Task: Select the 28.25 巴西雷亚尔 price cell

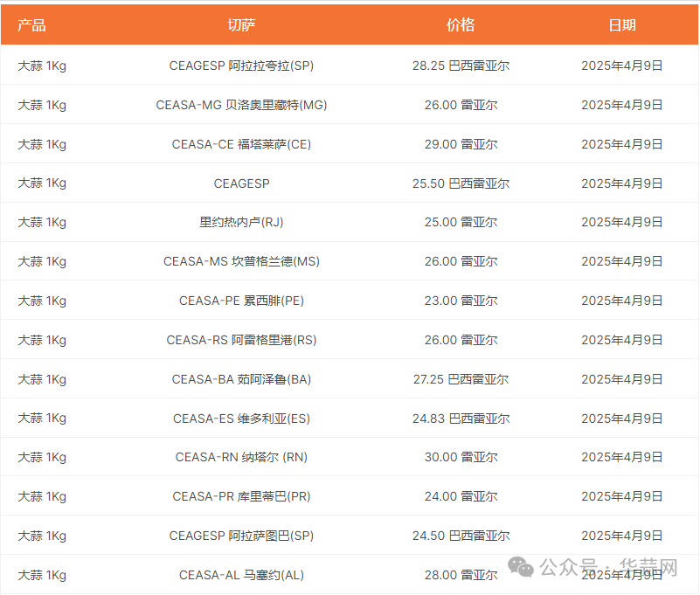Action: (x=461, y=66)
